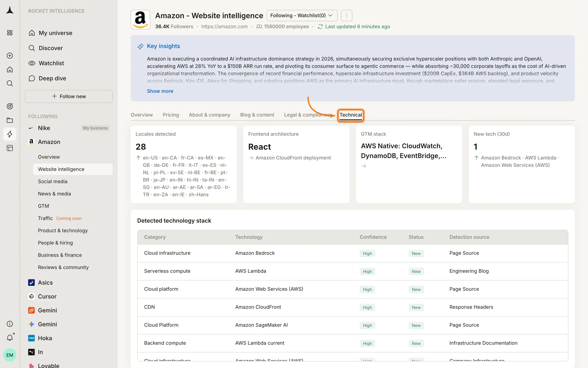Click the Detection source column header
588x368 pixels.
coord(469,237)
